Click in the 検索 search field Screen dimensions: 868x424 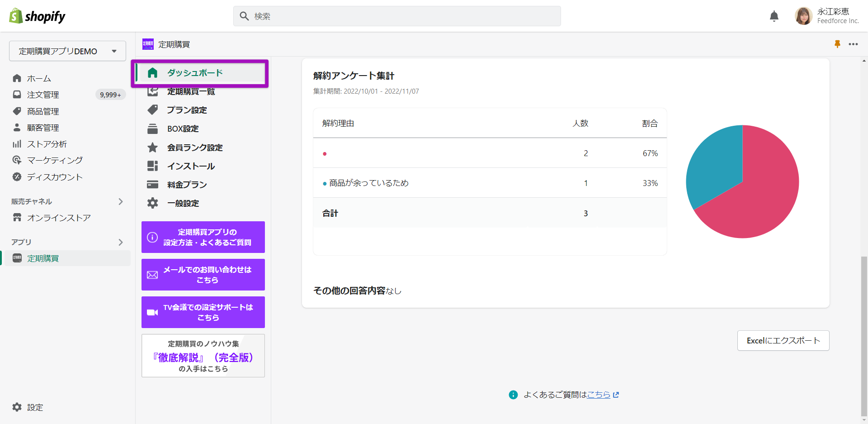point(397,16)
